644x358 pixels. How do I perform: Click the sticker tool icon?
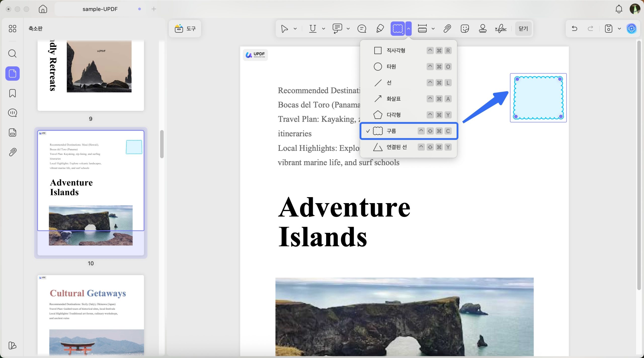coord(465,29)
